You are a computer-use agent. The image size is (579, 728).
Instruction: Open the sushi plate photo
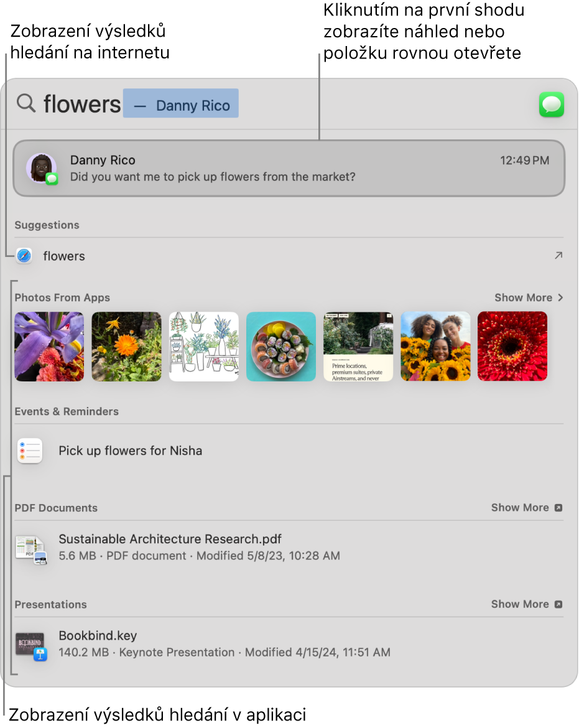tap(280, 347)
